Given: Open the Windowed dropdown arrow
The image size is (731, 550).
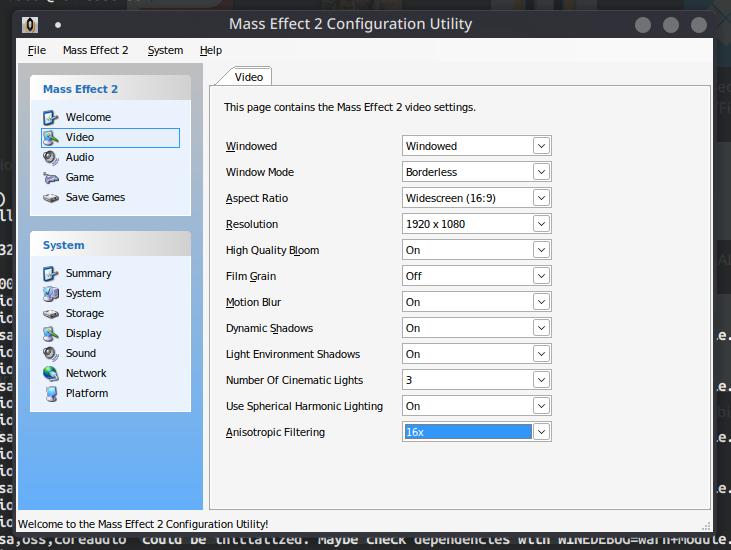Looking at the screenshot, I should pyautogui.click(x=541, y=146).
